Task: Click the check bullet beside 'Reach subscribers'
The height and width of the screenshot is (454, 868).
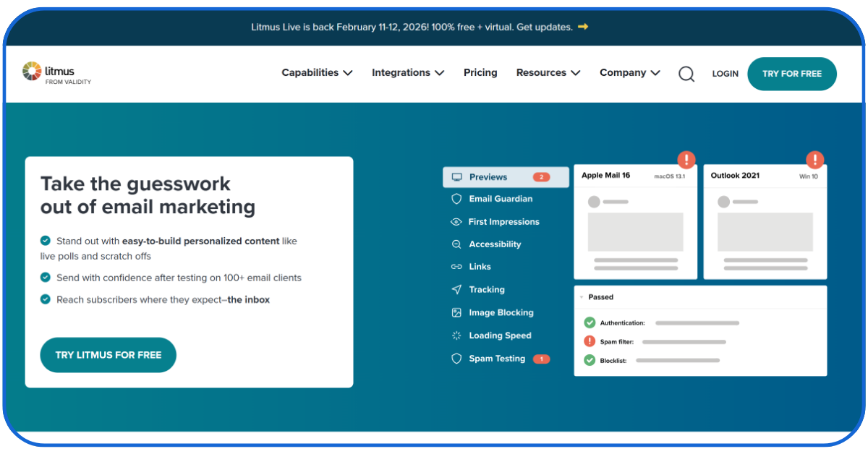Action: [x=46, y=299]
